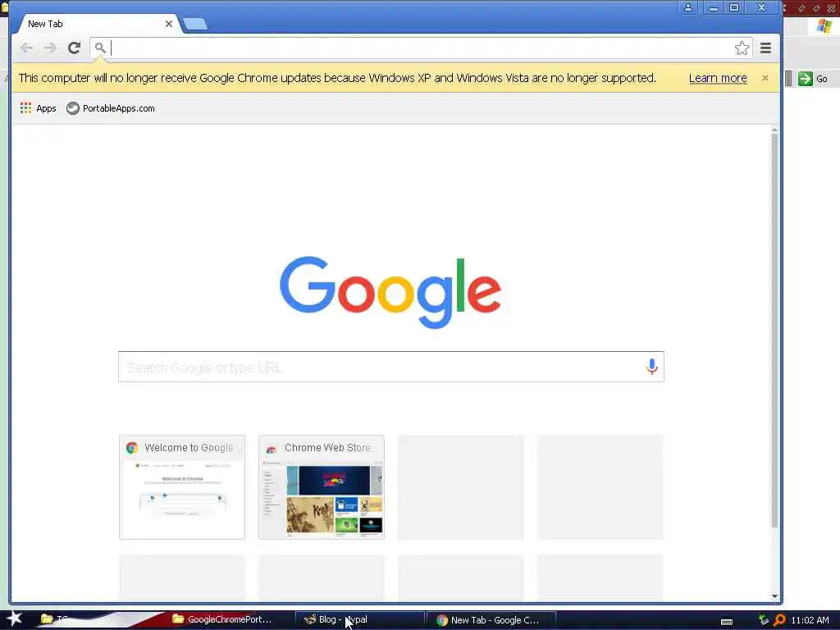Image resolution: width=840 pixels, height=630 pixels.
Task: Click the Forward navigation arrow
Action: point(50,48)
